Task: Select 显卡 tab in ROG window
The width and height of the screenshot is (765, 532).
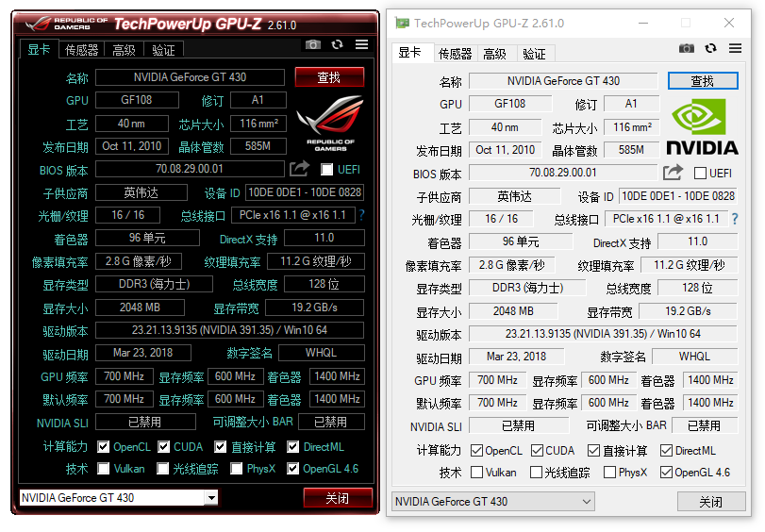Action: tap(39, 49)
